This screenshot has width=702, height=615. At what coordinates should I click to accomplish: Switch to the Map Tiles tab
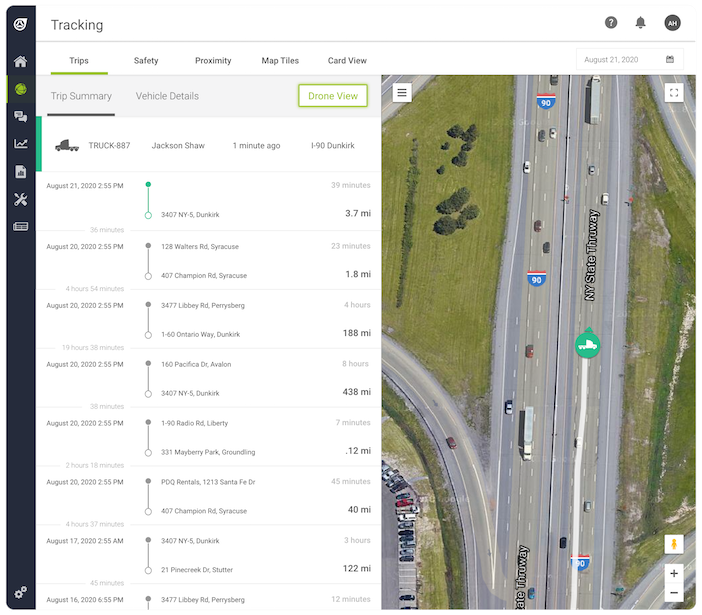point(280,61)
